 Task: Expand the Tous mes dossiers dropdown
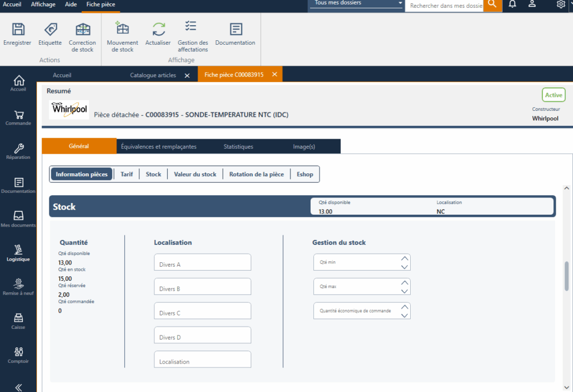(400, 3)
